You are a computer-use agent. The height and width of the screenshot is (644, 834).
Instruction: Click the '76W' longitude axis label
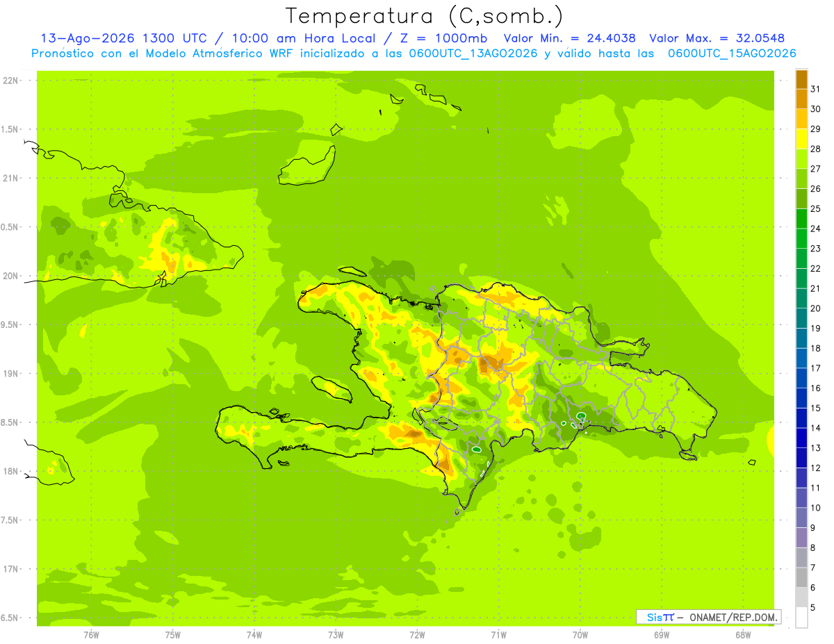(91, 635)
